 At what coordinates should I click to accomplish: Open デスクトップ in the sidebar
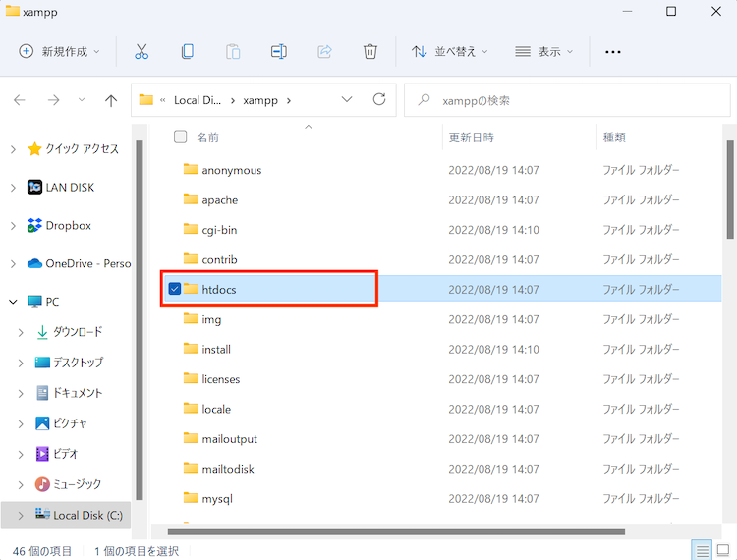click(69, 363)
